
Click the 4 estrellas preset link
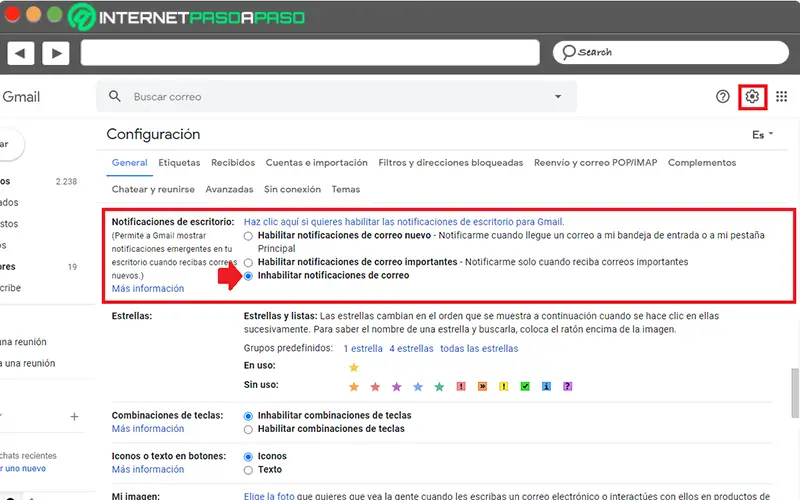click(x=411, y=348)
